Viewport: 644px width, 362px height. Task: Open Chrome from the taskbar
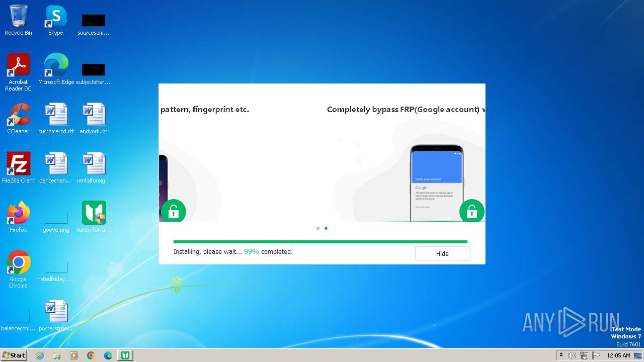[x=91, y=355]
